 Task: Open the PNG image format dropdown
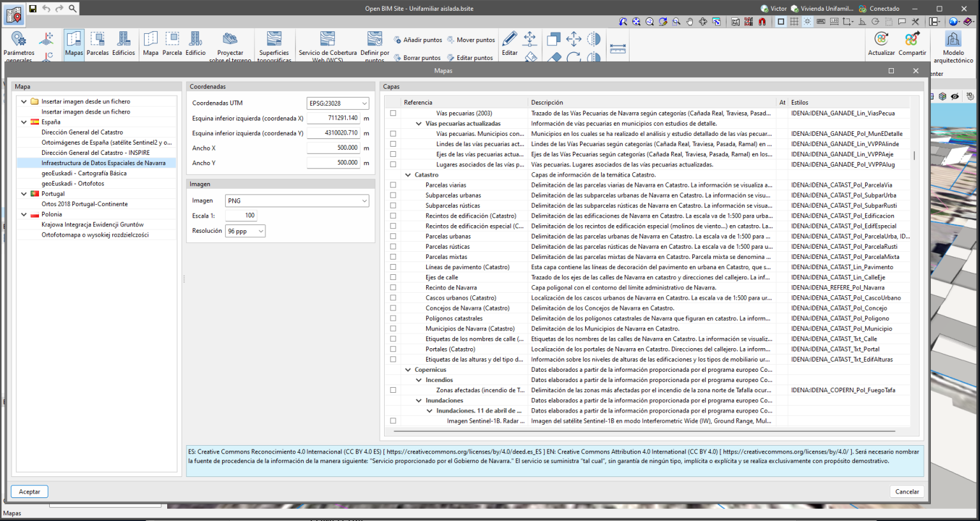(x=297, y=201)
